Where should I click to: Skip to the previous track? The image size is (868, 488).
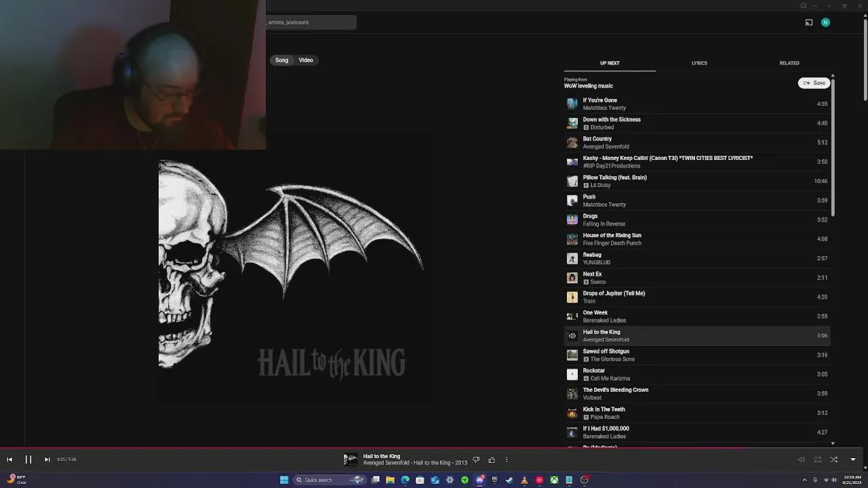coord(9,460)
